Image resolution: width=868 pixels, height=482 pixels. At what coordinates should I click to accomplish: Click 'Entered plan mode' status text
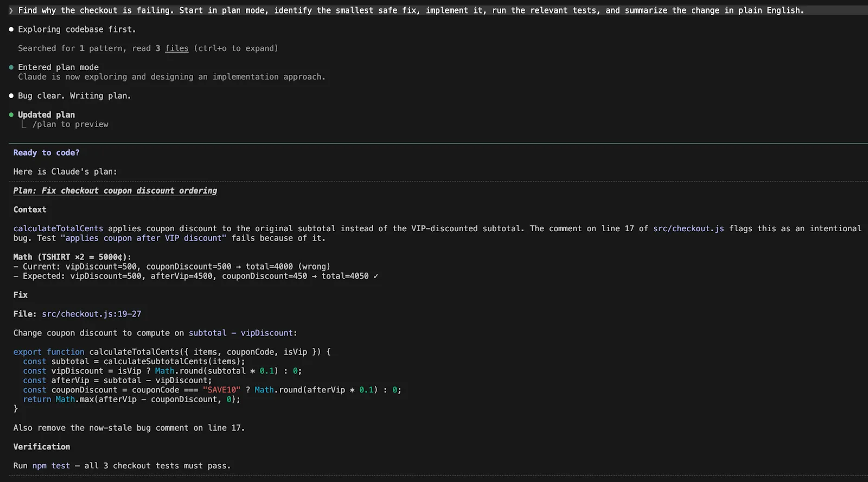[x=58, y=67]
